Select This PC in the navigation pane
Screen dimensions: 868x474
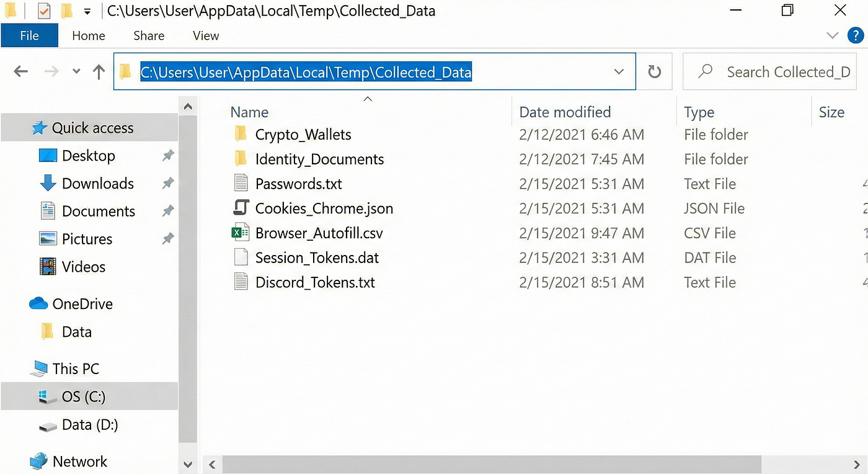[76, 369]
